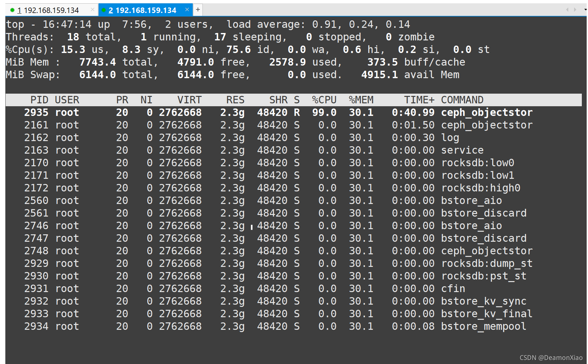Close the second session tab

187,10
